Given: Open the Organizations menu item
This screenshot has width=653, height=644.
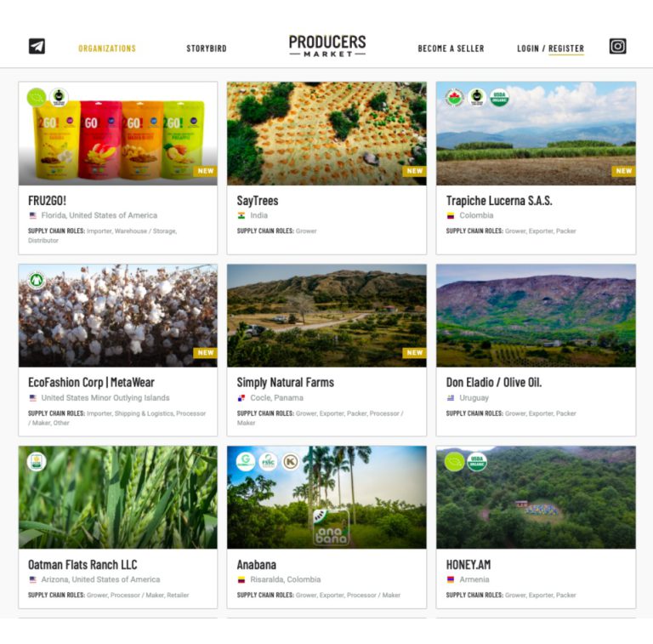Looking at the screenshot, I should click(107, 48).
